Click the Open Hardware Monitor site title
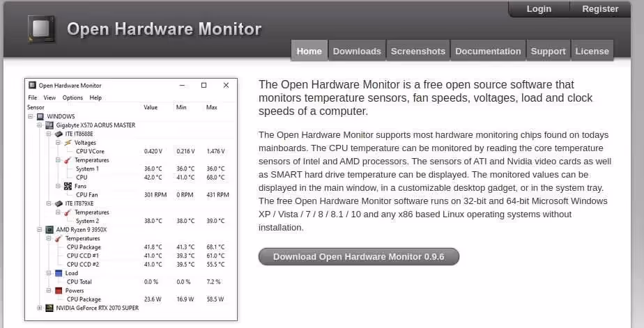The width and height of the screenshot is (644, 328). pyautogui.click(x=164, y=29)
